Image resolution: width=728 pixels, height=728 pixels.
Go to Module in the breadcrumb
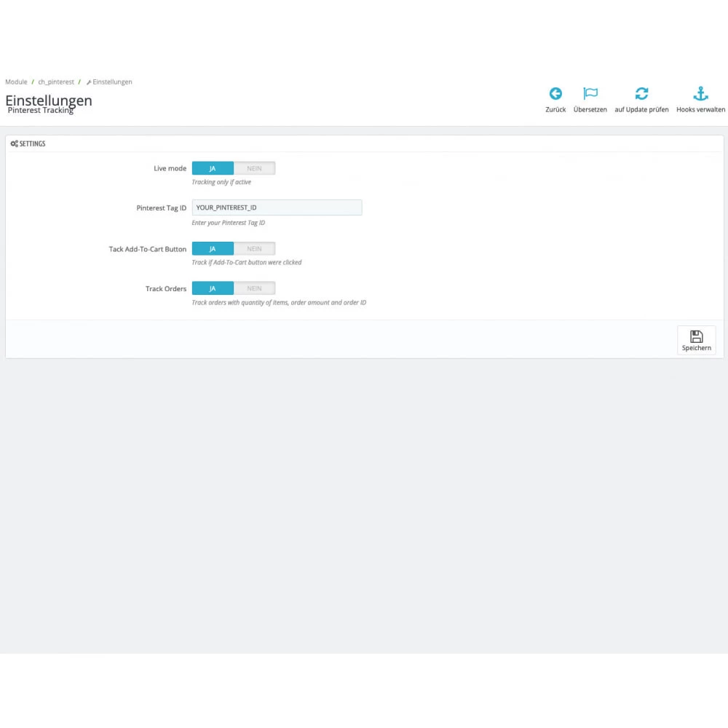pos(16,82)
